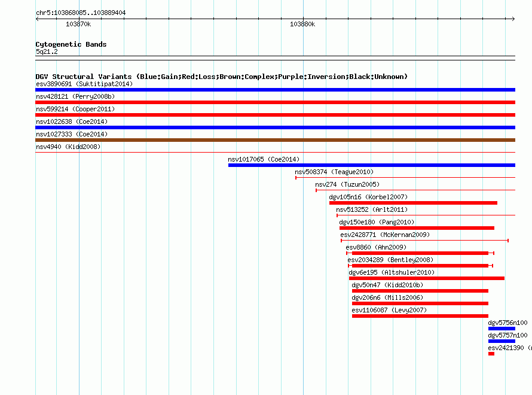Click the Cytogenetic Bands track title
This screenshot has width=532, height=395.
(71, 44)
